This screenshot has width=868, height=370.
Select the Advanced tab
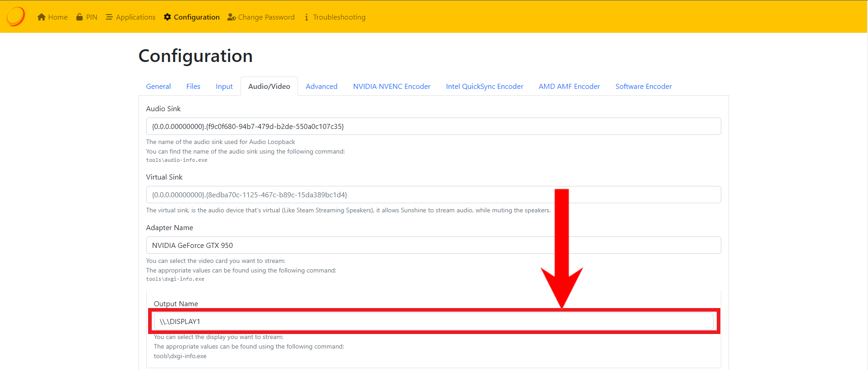[x=321, y=87]
